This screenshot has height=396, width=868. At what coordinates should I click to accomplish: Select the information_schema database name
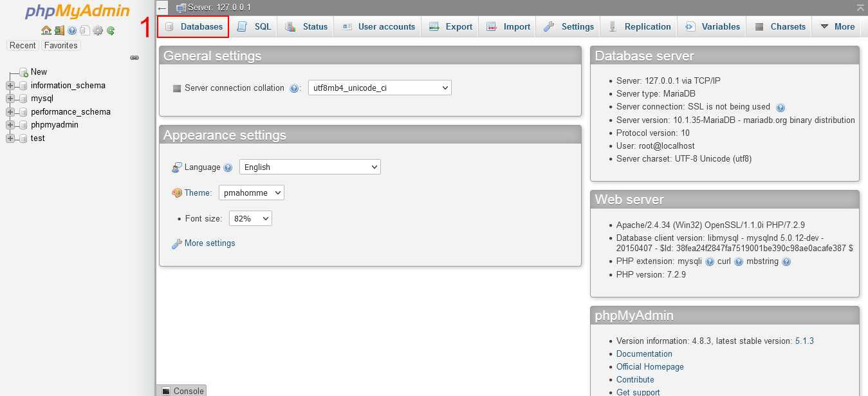click(68, 86)
